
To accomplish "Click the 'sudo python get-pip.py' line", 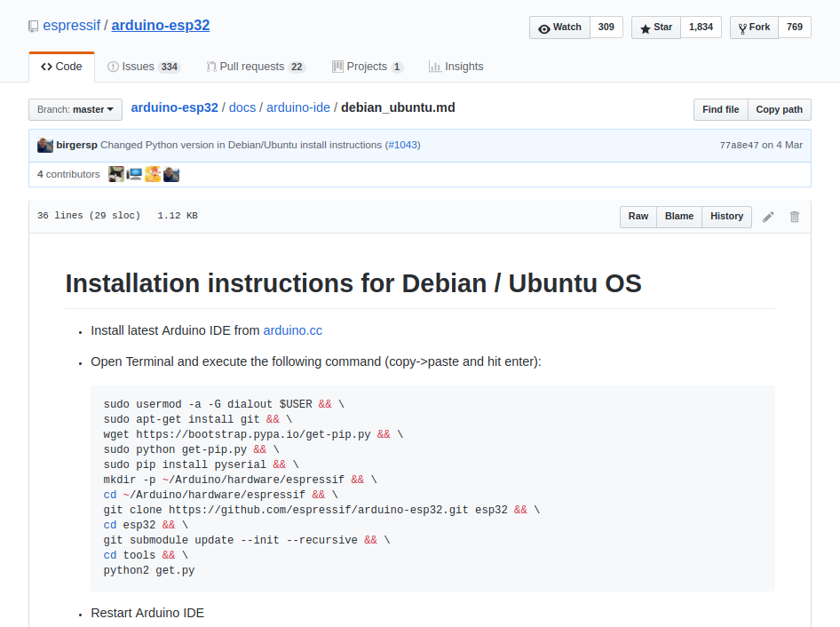I will (191, 449).
